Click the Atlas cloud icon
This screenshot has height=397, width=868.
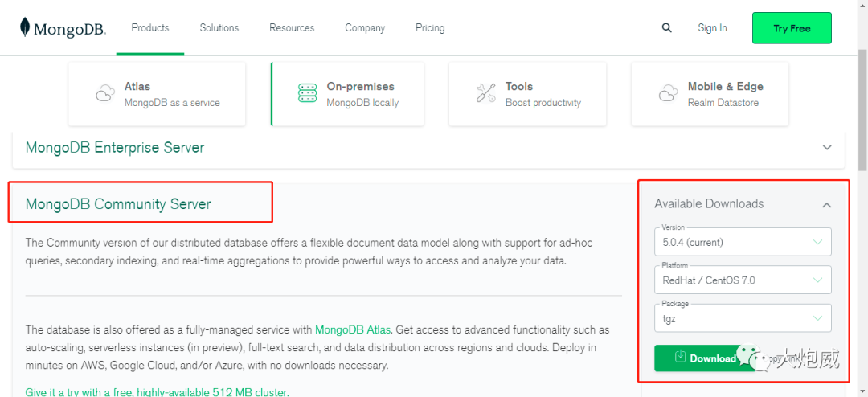[105, 94]
